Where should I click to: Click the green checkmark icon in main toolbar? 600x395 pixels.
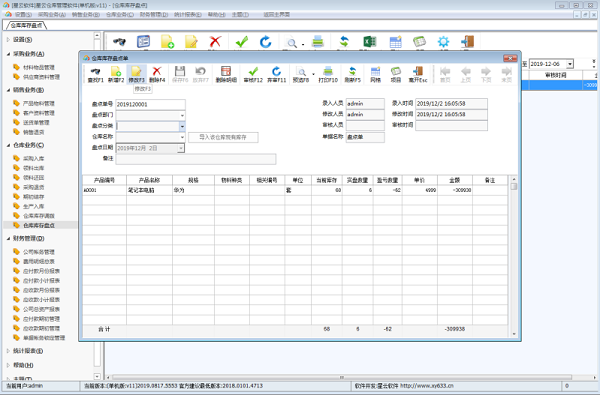pos(242,41)
